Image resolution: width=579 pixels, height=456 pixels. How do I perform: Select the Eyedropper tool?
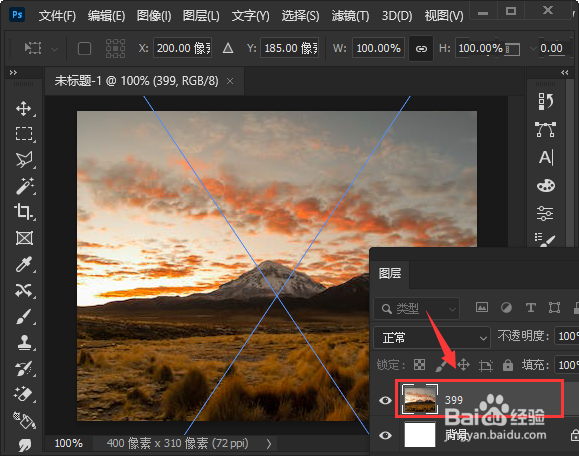click(24, 264)
